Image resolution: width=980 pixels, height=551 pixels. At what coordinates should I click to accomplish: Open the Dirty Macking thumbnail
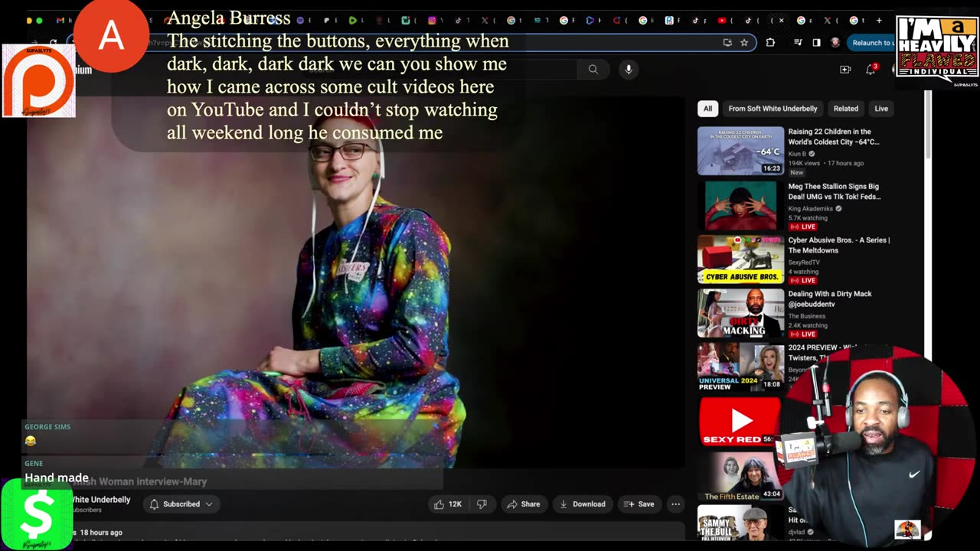pos(740,313)
